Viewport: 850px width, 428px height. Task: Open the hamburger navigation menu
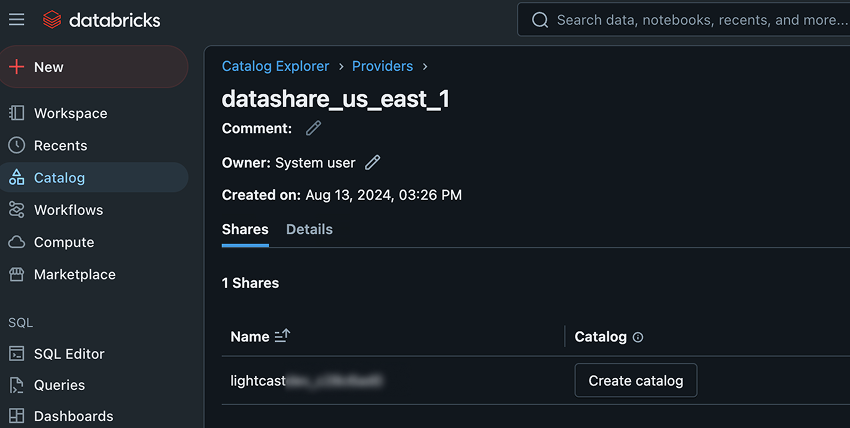click(16, 20)
